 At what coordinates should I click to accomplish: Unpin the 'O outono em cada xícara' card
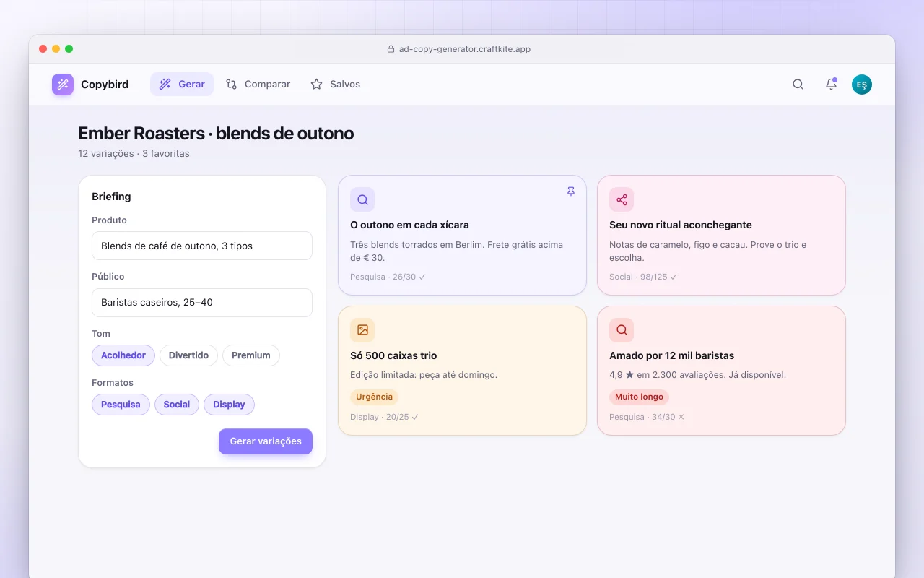pyautogui.click(x=571, y=191)
